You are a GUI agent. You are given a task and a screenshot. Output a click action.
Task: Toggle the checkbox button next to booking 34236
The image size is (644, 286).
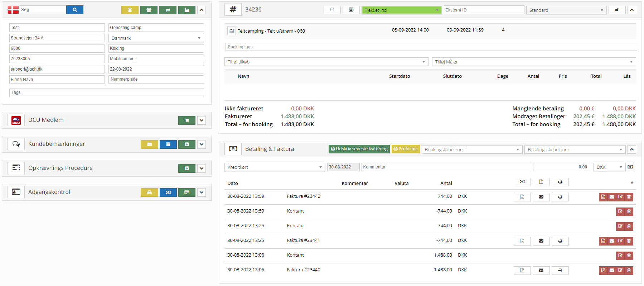(332, 10)
